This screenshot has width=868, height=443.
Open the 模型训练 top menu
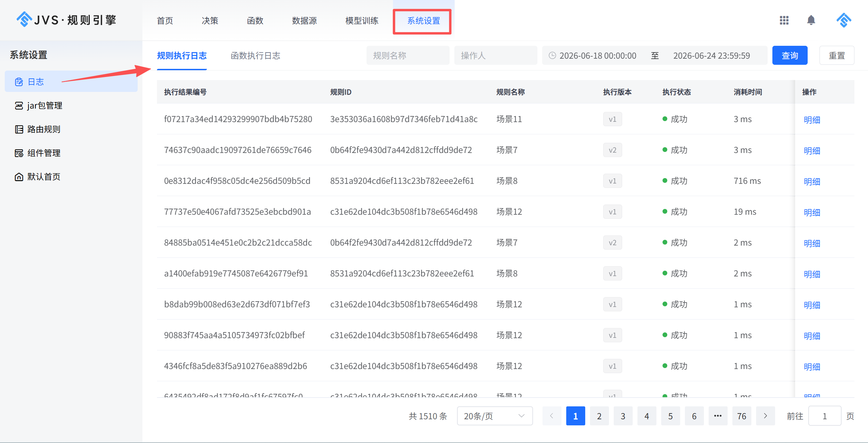click(362, 21)
